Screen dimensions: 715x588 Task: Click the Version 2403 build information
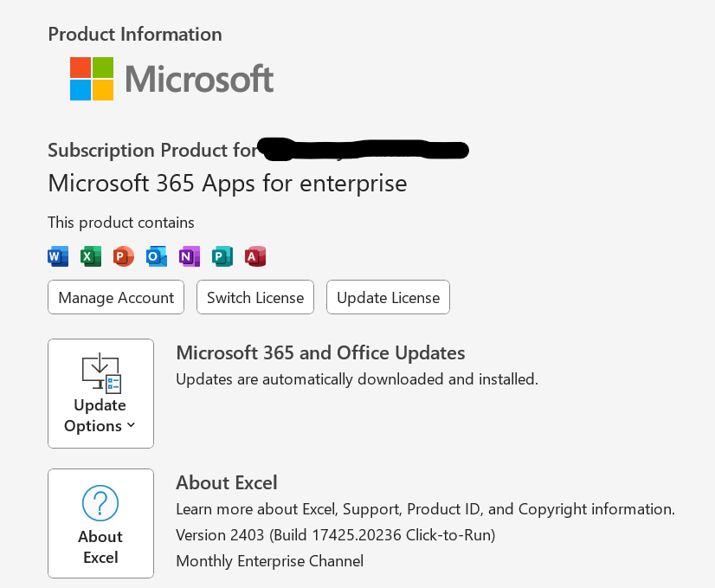tap(336, 535)
